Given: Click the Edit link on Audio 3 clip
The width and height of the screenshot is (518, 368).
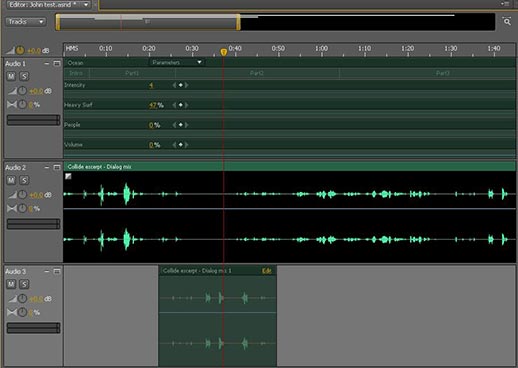Looking at the screenshot, I should pyautogui.click(x=267, y=271).
